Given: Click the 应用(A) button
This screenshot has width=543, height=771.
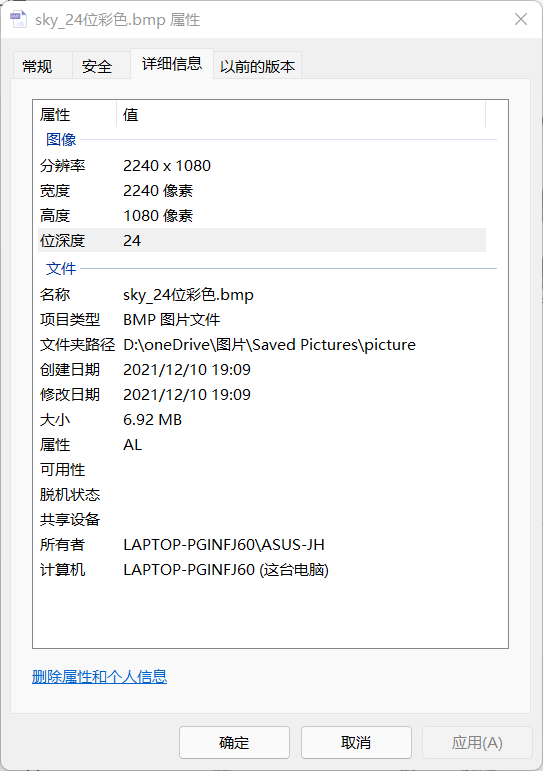Looking at the screenshot, I should pyautogui.click(x=477, y=742).
